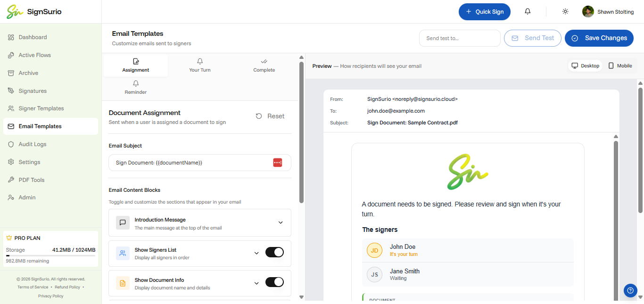644x304 pixels.
Task: Click '41.2MB / 1024MB' storage value
Action: click(x=74, y=250)
